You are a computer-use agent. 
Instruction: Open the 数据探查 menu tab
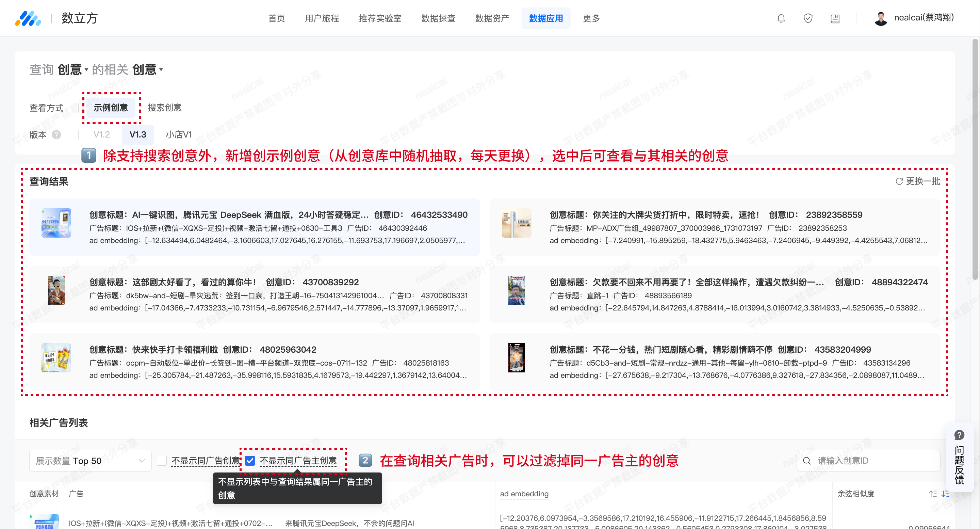(x=438, y=18)
